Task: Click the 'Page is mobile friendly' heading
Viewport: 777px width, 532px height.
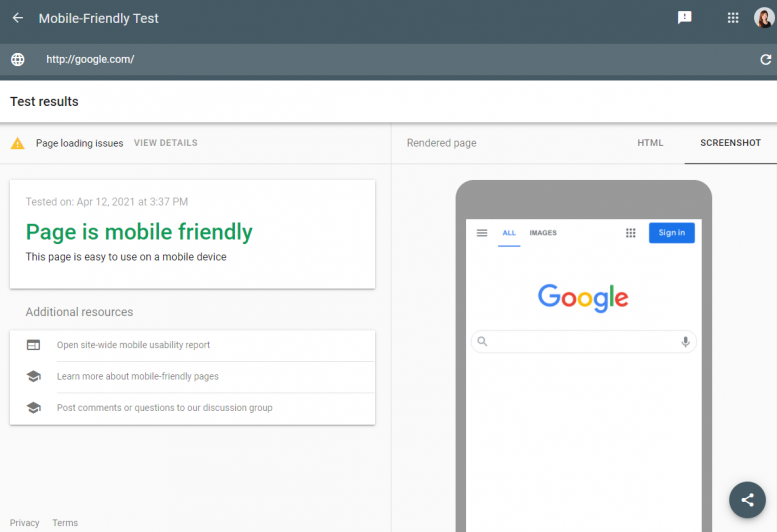Action: (x=139, y=232)
